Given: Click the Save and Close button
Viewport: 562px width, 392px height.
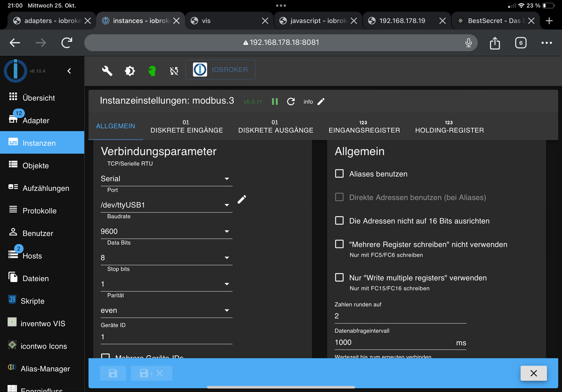Looking at the screenshot, I should [152, 373].
